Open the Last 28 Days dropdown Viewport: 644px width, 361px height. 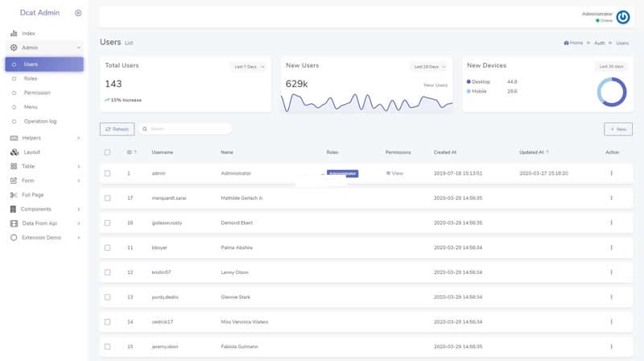pyautogui.click(x=430, y=66)
